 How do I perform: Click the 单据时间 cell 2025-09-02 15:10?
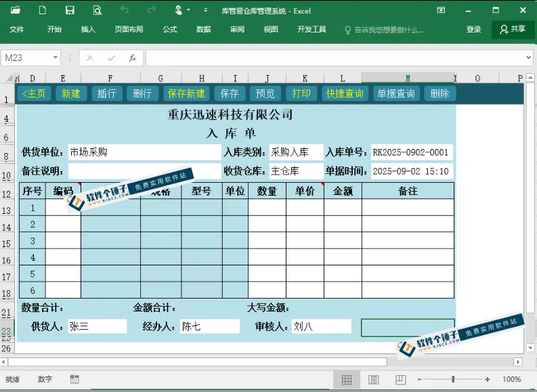click(412, 171)
